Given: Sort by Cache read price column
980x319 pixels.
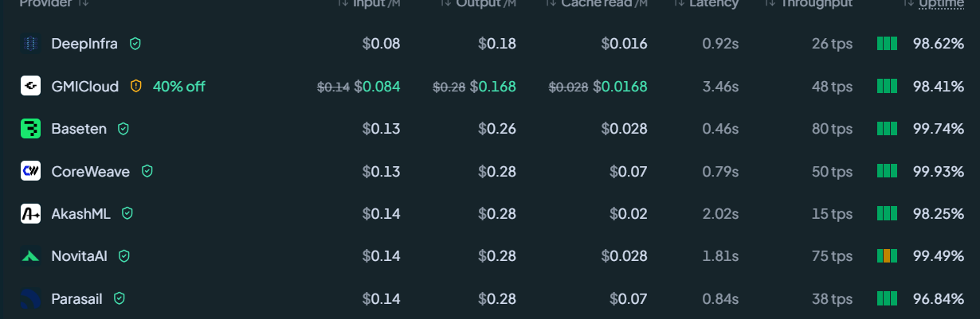Looking at the screenshot, I should pos(597,4).
